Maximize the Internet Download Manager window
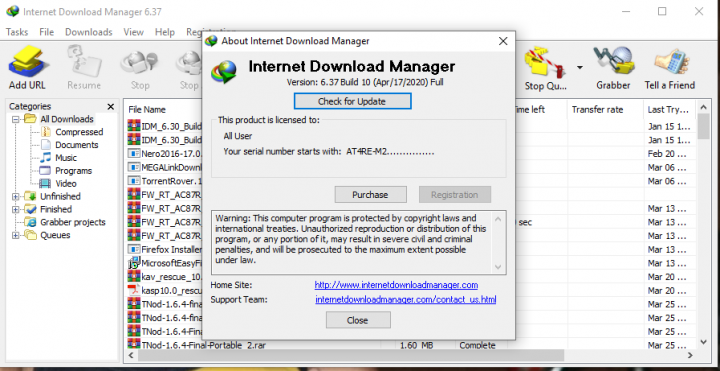 [x=662, y=11]
